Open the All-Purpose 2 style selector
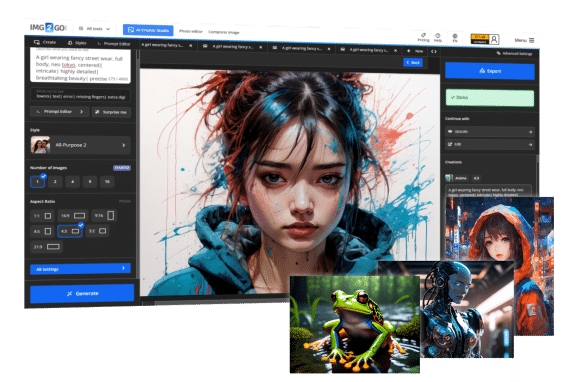Screen dimensions: 570x382 [x=80, y=145]
